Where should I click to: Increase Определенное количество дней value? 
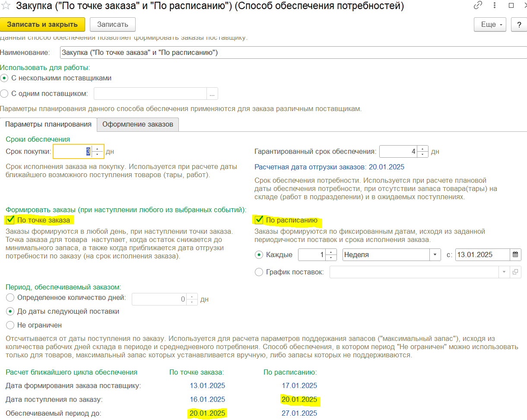point(192,296)
